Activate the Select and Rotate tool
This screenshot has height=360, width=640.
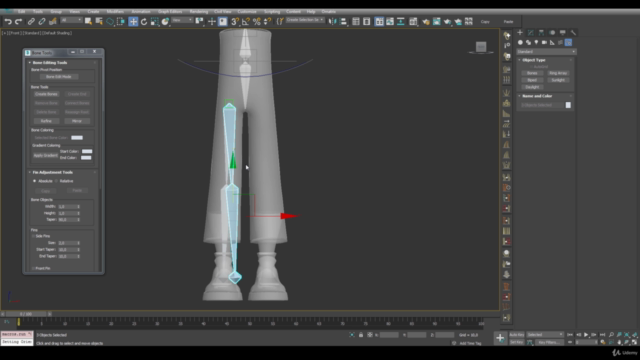point(144,22)
